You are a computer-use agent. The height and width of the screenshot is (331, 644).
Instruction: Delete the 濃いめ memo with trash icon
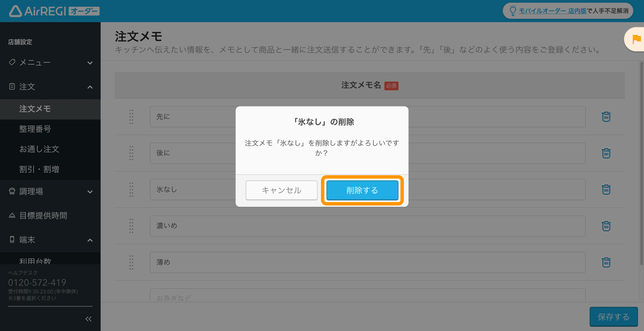(x=606, y=226)
